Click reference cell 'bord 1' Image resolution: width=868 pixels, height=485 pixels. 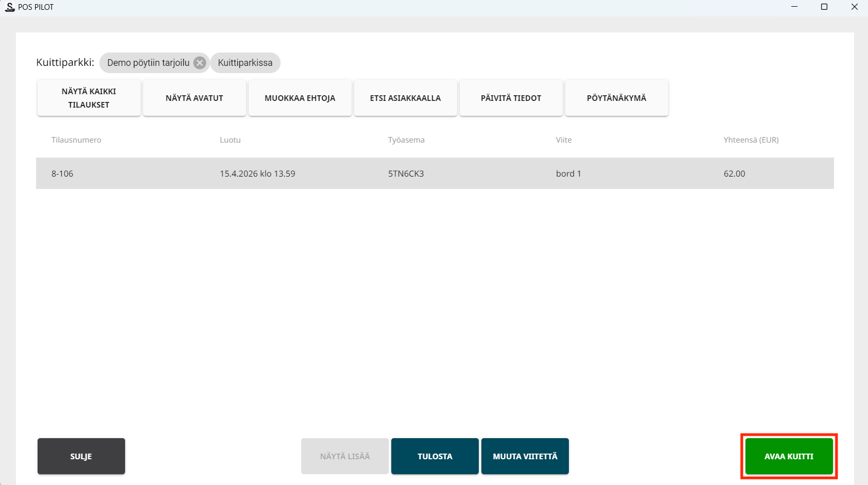coord(568,174)
